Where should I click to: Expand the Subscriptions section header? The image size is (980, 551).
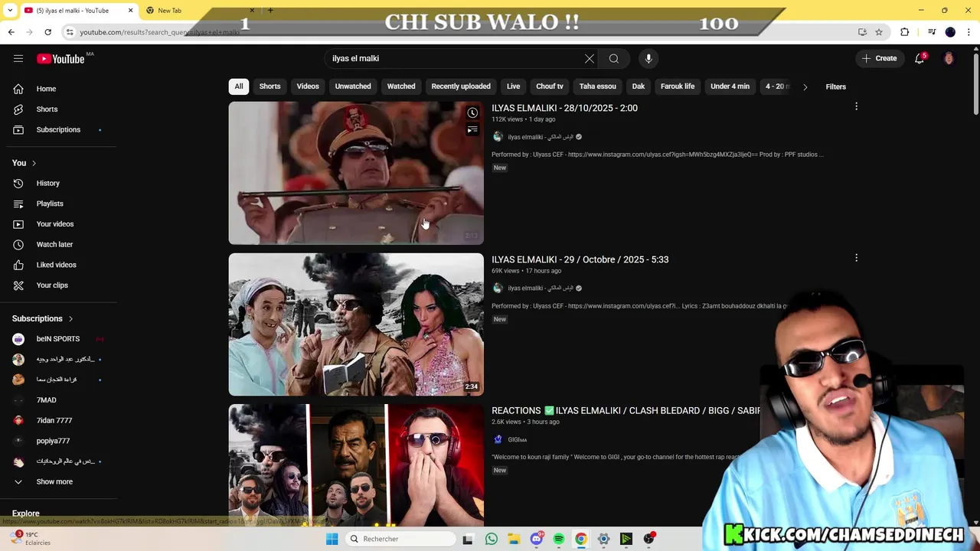pyautogui.click(x=43, y=318)
